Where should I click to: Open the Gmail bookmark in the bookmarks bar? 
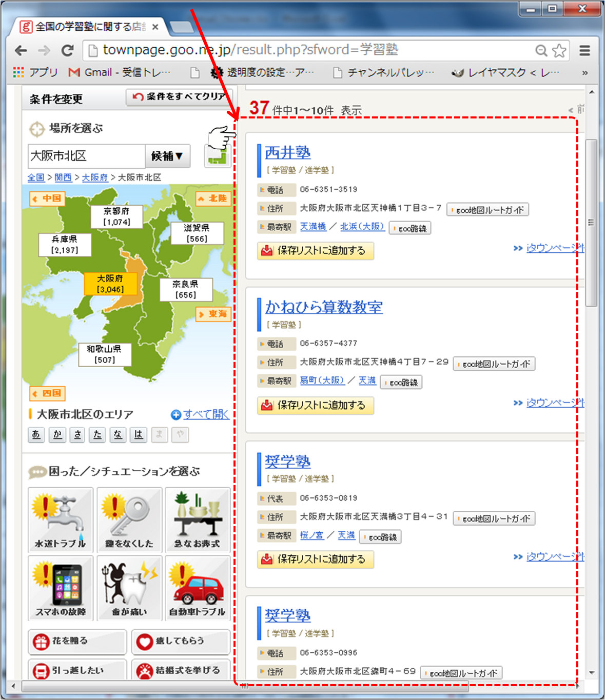click(x=120, y=73)
